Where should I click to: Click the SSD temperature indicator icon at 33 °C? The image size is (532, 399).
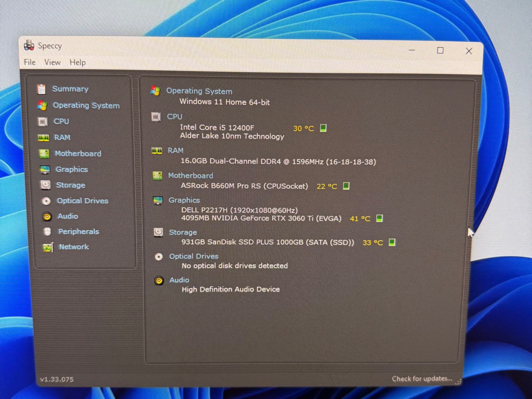click(x=392, y=242)
